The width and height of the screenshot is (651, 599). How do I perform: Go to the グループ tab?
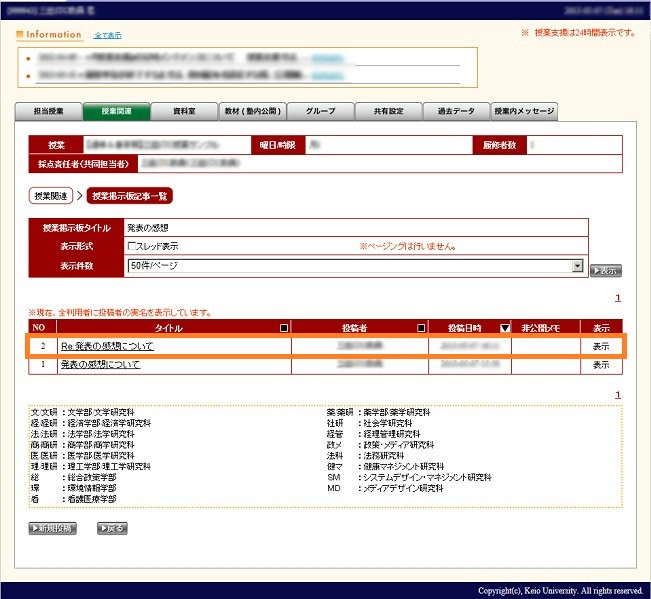click(320, 111)
